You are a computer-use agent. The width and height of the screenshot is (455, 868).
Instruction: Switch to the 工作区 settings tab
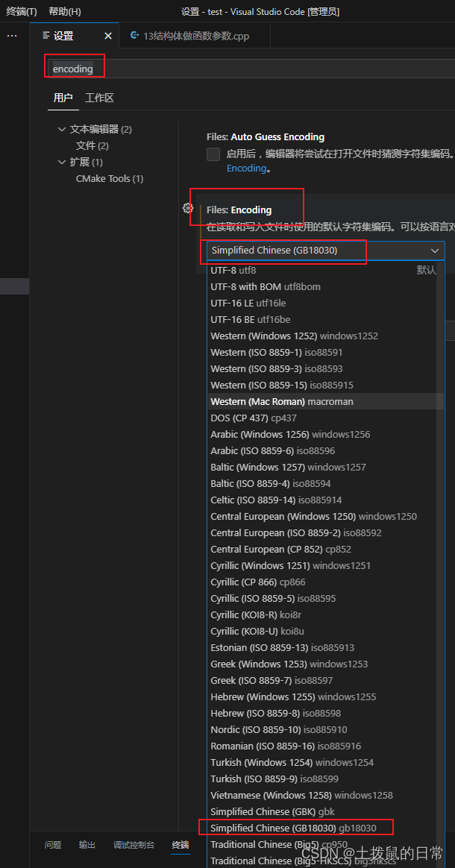100,98
